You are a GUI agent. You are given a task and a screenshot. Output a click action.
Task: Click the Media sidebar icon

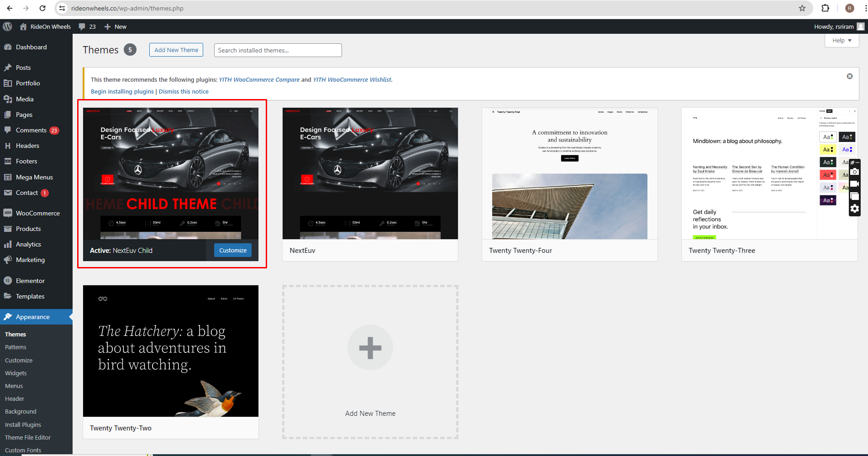(8, 99)
